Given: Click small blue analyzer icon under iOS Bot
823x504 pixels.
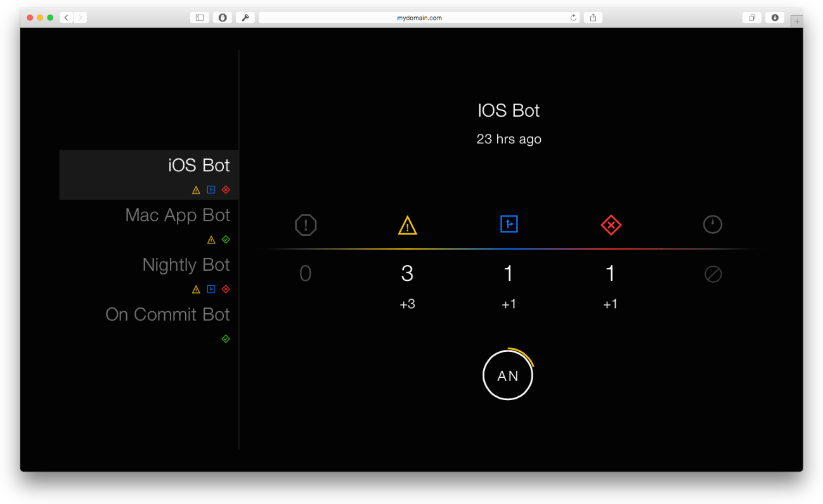Looking at the screenshot, I should 211,190.
